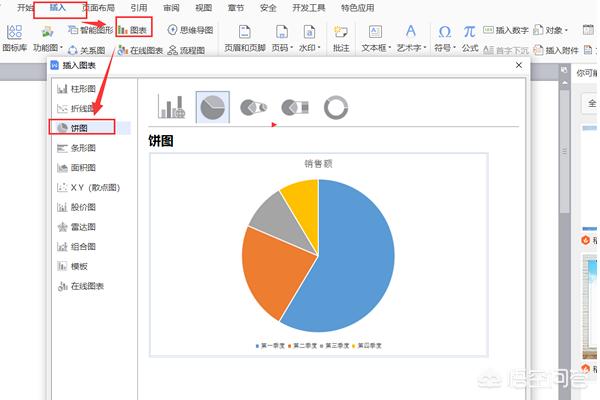Open the 视图 ribbon tab
This screenshot has height=400, width=600.
coord(204,8)
